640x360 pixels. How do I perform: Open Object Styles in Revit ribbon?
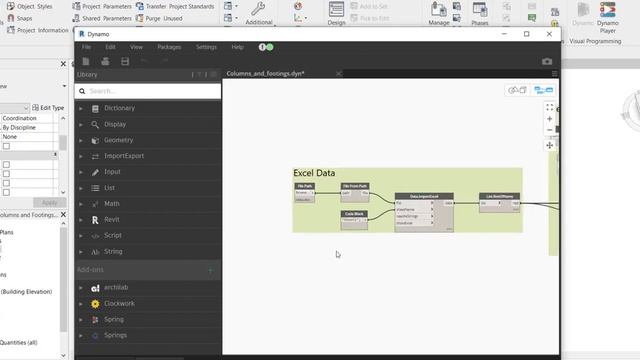29,6
